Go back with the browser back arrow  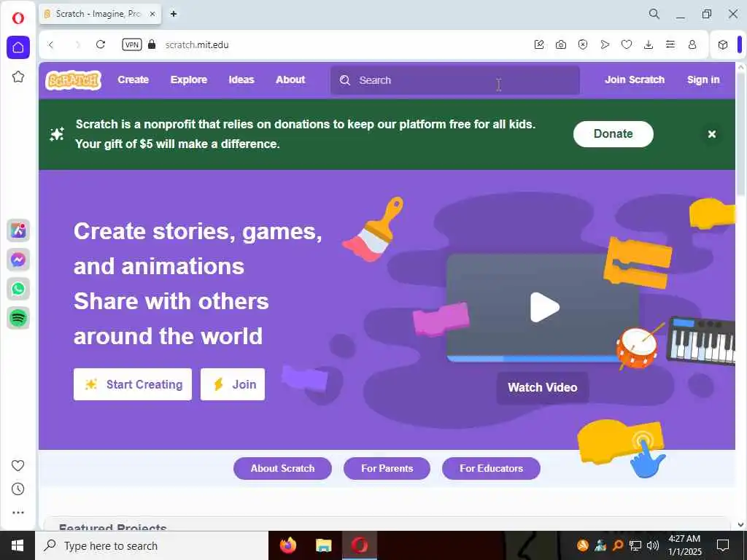tap(51, 44)
